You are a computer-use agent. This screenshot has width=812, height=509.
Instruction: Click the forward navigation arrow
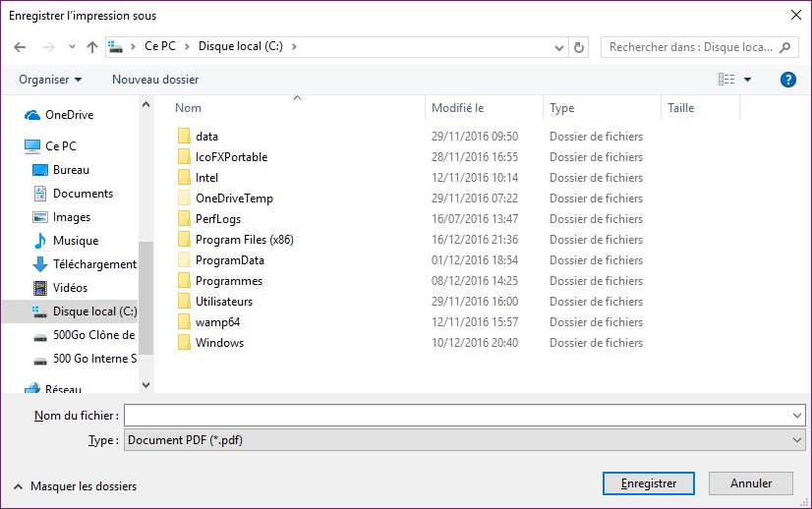point(49,47)
